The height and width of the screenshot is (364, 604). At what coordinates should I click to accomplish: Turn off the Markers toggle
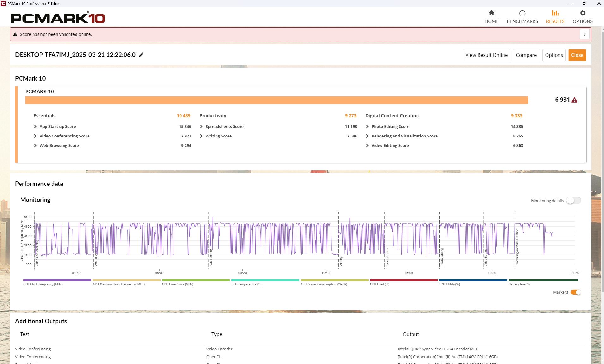(x=576, y=292)
